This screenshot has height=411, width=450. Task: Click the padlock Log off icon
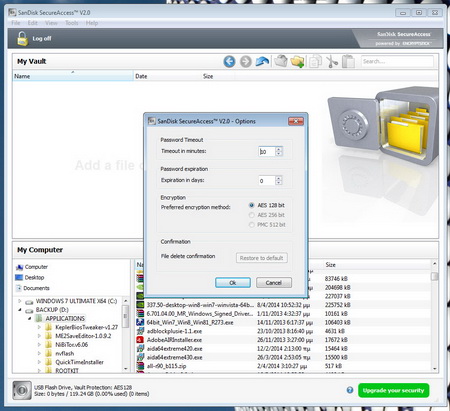pos(23,39)
